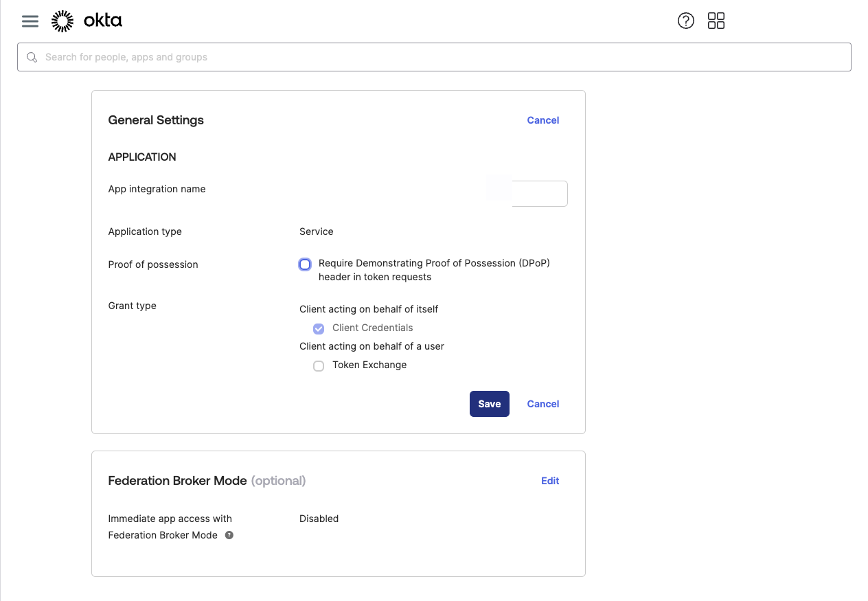The width and height of the screenshot is (868, 601).
Task: Click the Federation Broker Mode info icon
Action: click(229, 535)
